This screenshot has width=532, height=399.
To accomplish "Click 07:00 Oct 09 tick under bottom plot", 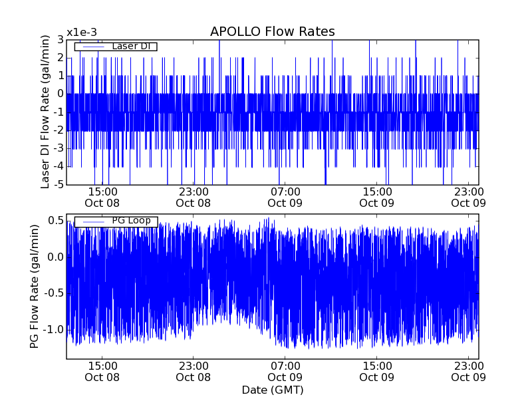I will pos(285,371).
